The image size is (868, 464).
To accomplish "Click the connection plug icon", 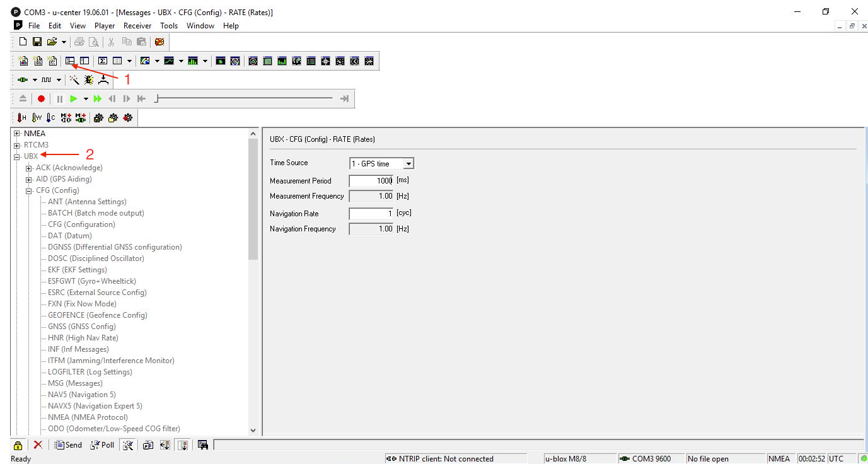I will coord(23,80).
